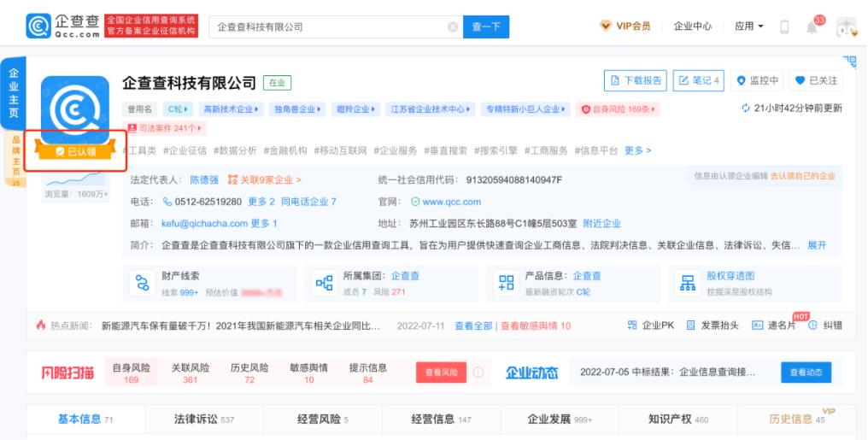Expand company intro with 展开
Screen dimensions: 868x440
817,245
